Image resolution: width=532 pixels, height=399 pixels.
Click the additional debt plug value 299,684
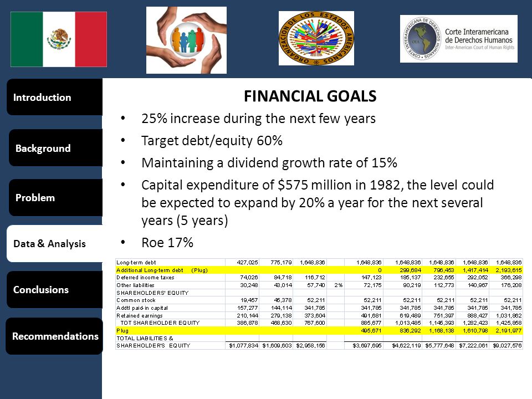[x=410, y=270]
